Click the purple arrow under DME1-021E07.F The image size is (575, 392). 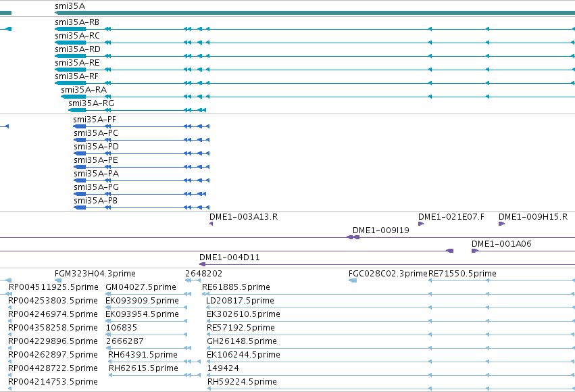[421, 224]
